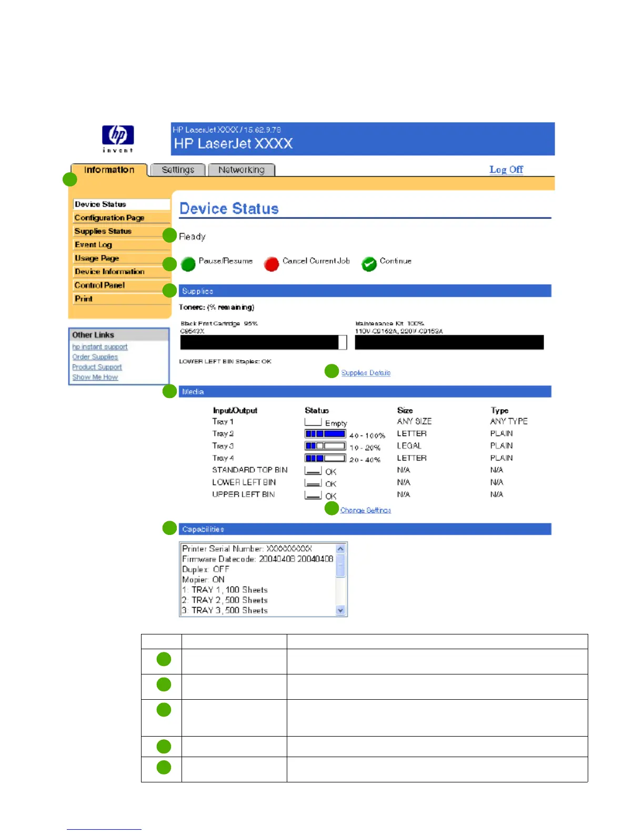Image resolution: width=644 pixels, height=834 pixels.
Task: Click the TRAY 2, 500 Sheets line
Action: 225,600
